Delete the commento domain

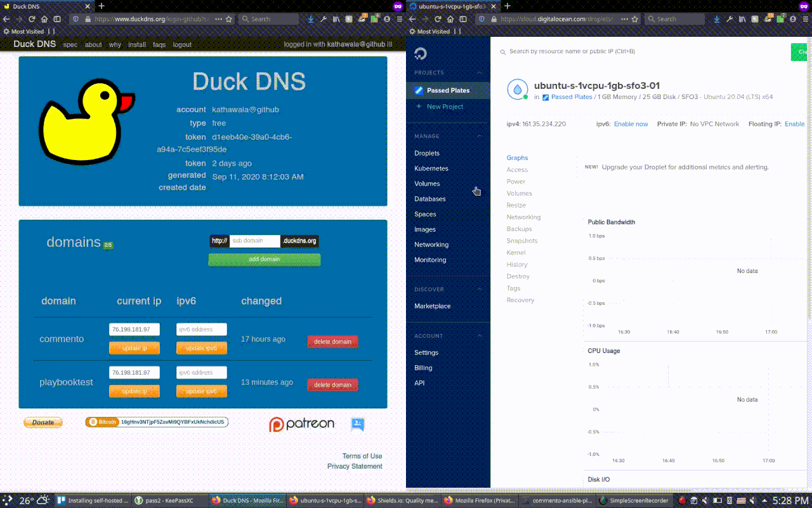coord(332,342)
